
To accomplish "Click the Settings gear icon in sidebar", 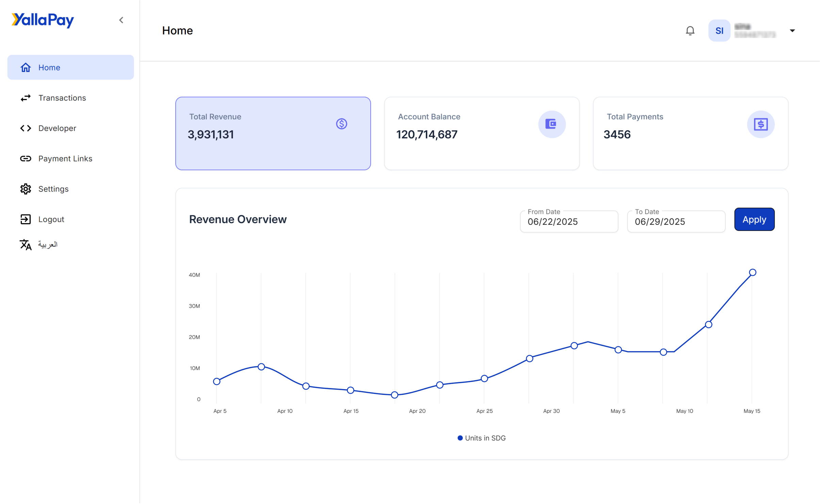I will (x=26, y=189).
